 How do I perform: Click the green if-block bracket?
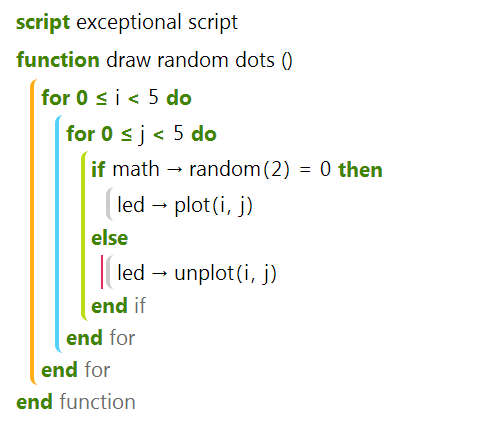[84, 236]
